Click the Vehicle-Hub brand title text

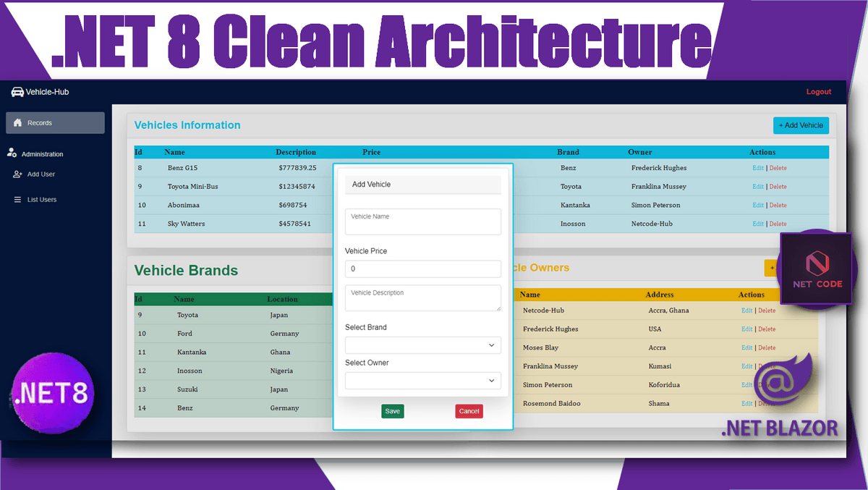click(48, 92)
